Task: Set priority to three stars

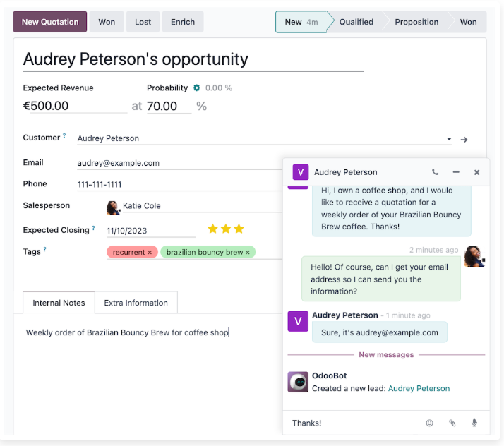Action: click(239, 229)
